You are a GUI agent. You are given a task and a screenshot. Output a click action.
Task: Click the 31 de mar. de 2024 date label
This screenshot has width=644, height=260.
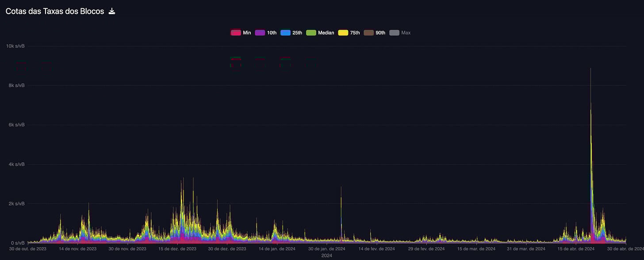526,249
